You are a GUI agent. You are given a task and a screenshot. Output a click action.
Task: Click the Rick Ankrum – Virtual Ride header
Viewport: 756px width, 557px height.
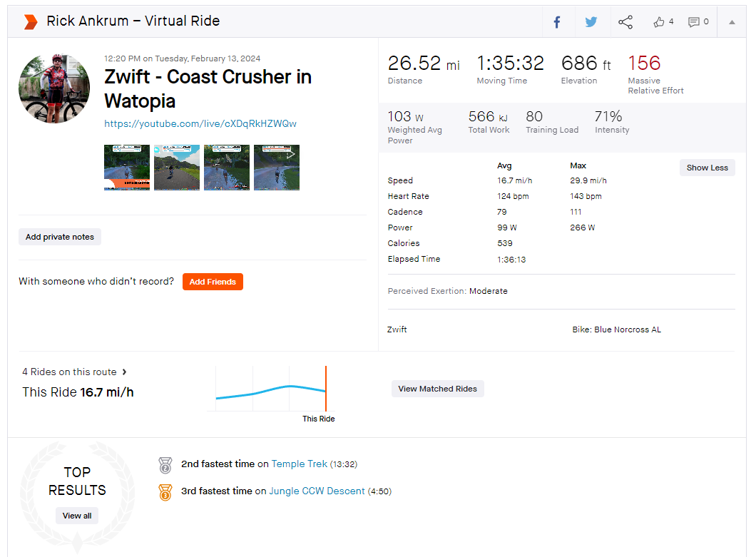(133, 21)
